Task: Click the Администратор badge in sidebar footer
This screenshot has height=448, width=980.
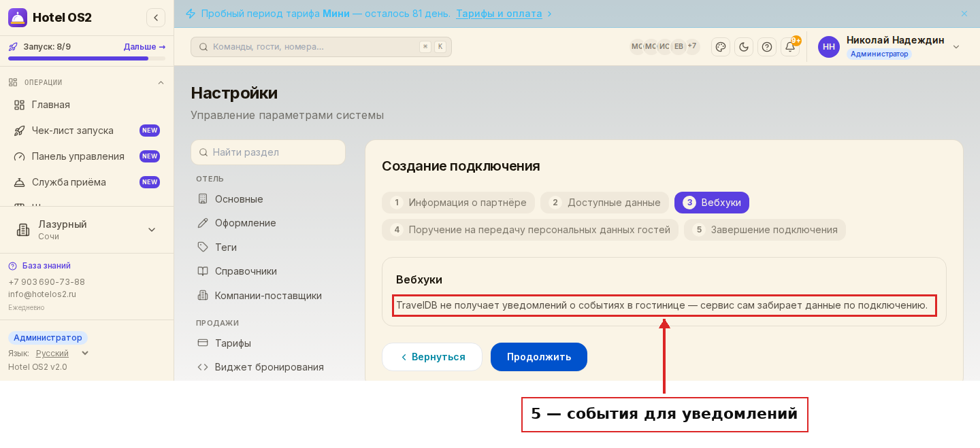Action: 48,338
